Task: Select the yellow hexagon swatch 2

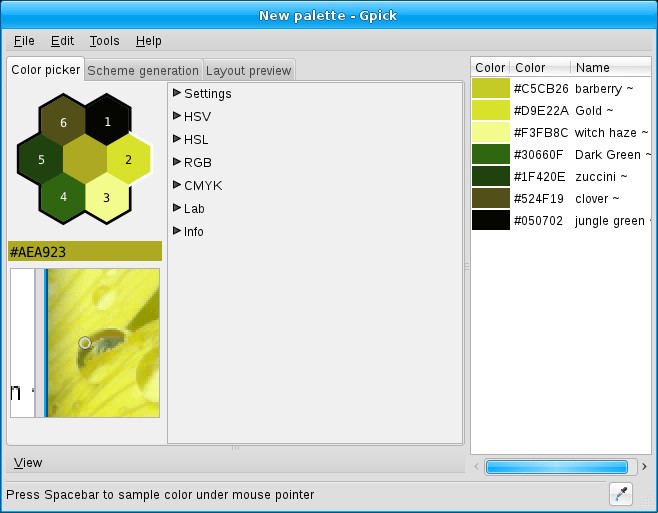Action: 128,159
